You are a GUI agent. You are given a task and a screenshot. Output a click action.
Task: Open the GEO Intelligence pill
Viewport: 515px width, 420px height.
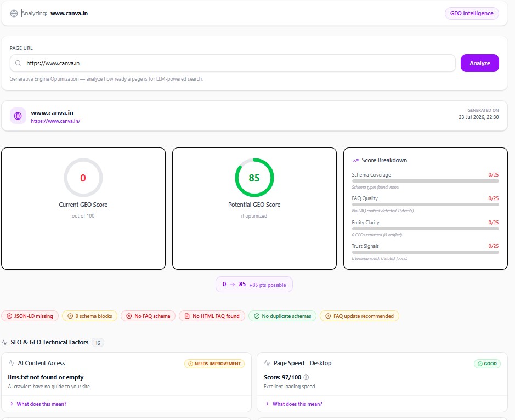pyautogui.click(x=472, y=14)
